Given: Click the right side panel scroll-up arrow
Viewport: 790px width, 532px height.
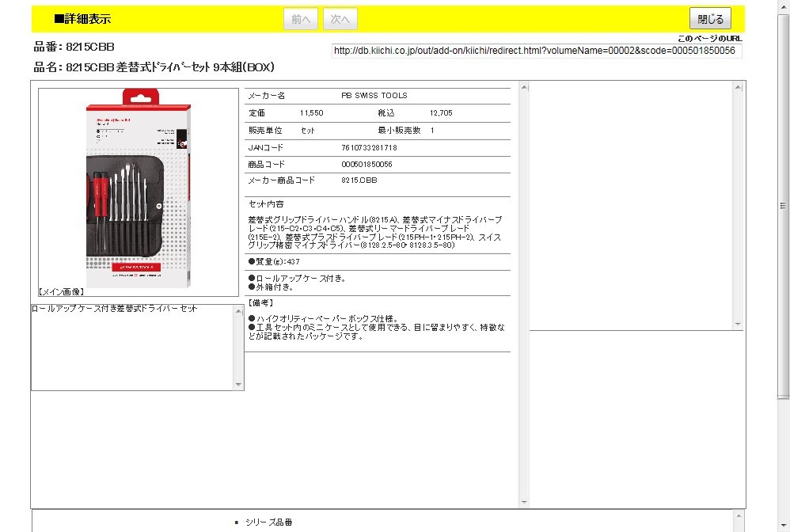Looking at the screenshot, I should [738, 87].
